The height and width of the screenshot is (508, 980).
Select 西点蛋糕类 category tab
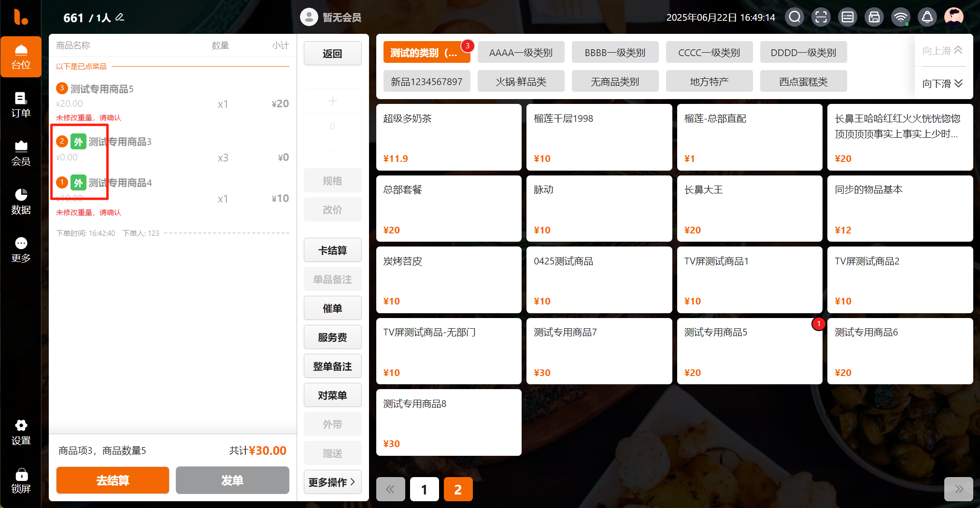click(803, 81)
